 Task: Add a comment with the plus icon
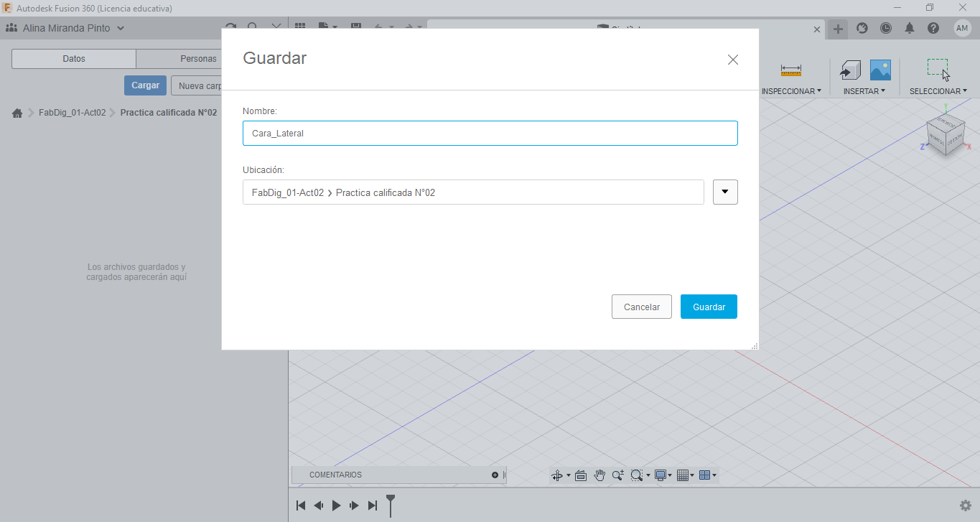tap(495, 475)
